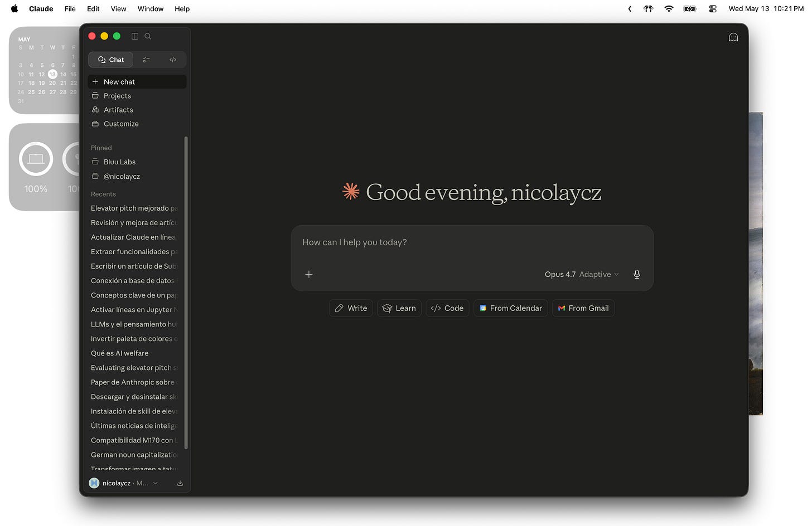Open chat "Evaluating elevator pitch"

(135, 368)
